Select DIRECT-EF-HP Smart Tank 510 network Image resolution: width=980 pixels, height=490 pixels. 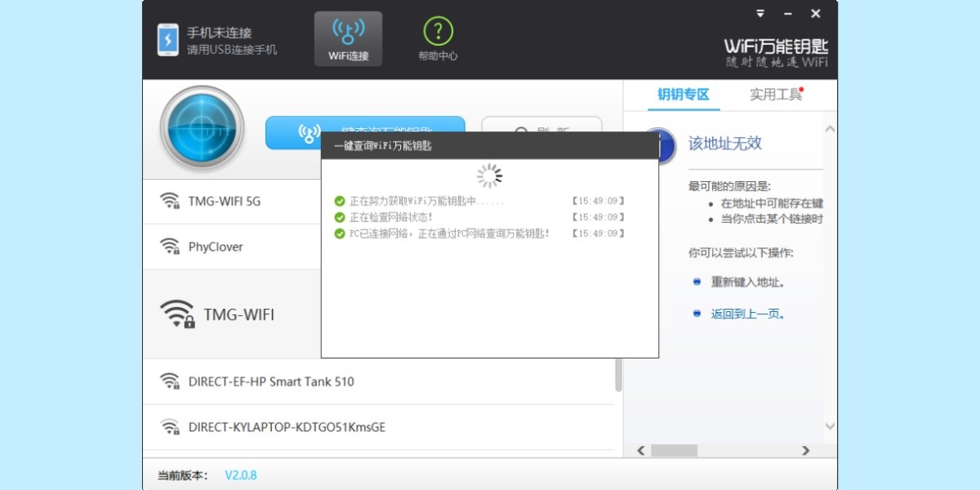click(x=379, y=381)
